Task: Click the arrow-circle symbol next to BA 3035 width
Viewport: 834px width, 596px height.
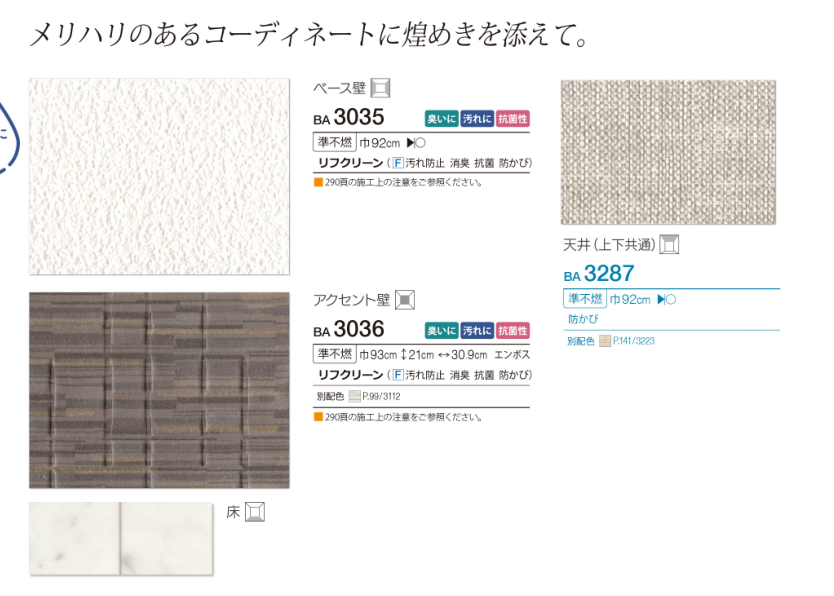Action: (416, 142)
